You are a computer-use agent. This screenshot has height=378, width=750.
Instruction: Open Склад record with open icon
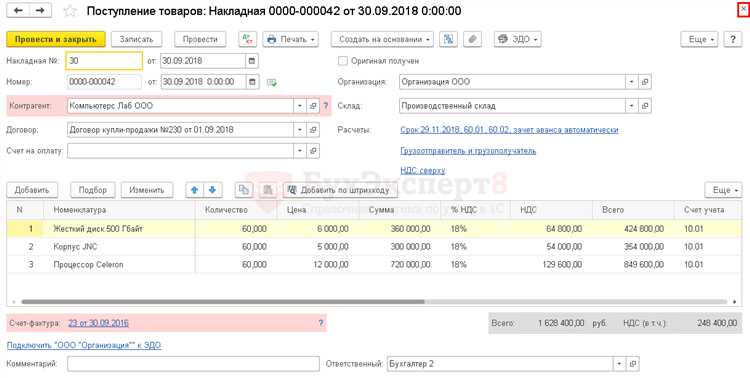point(645,106)
